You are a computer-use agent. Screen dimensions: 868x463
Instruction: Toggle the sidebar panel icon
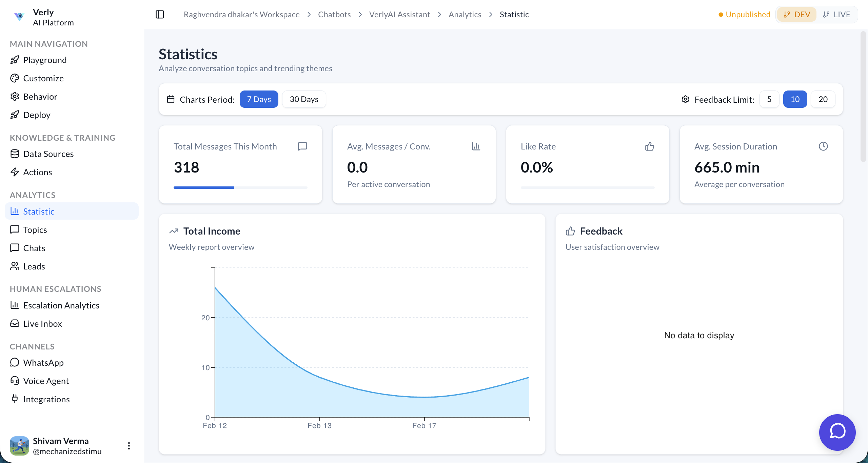click(160, 15)
